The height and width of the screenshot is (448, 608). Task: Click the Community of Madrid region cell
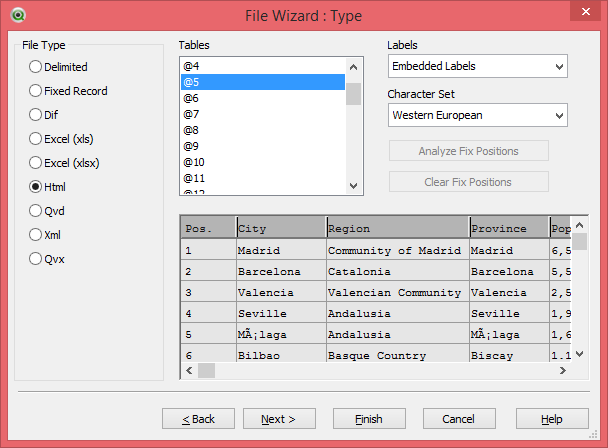click(x=398, y=250)
